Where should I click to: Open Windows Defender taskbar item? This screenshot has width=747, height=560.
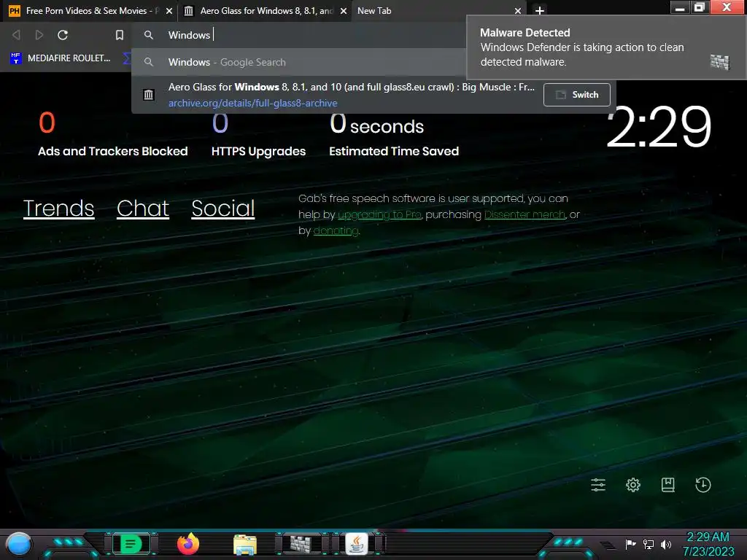point(301,544)
